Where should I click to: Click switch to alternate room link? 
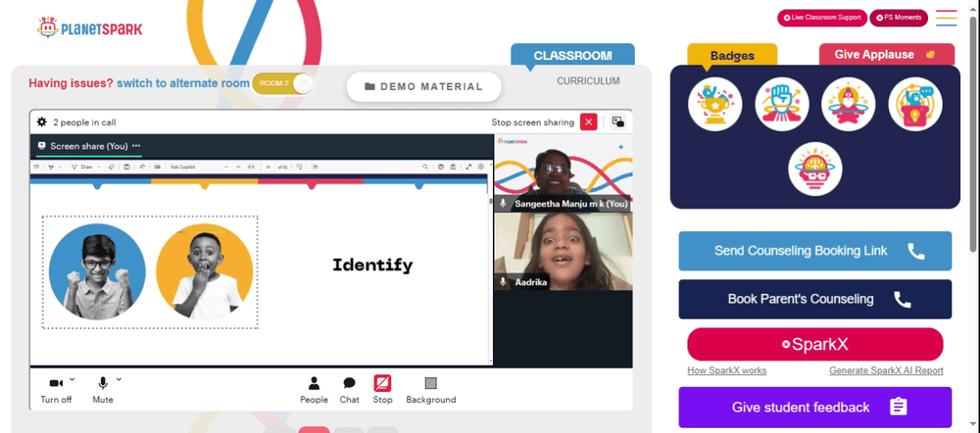pos(183,83)
